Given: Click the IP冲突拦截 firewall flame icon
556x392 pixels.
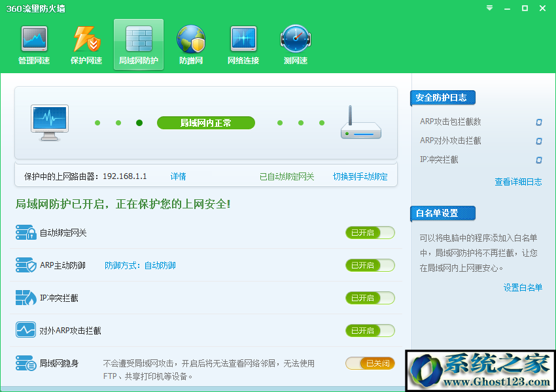Looking at the screenshot, I should [26, 297].
